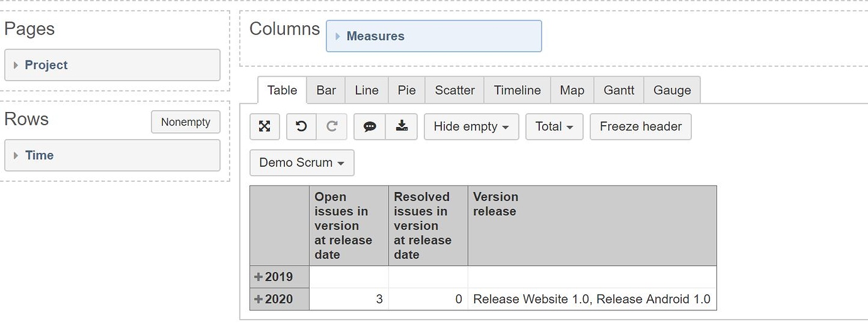
Task: Click the redo arrow icon
Action: (x=331, y=126)
